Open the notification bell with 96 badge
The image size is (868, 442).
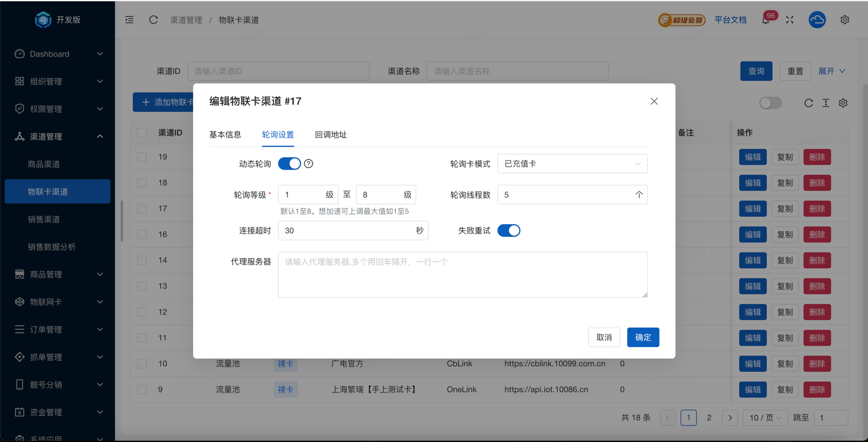pyautogui.click(x=766, y=20)
